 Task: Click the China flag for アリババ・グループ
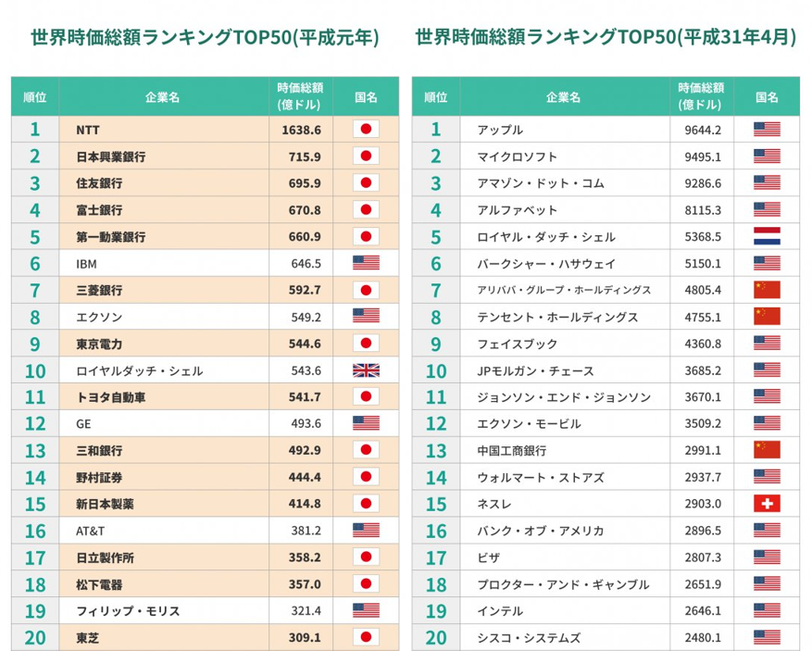tap(767, 290)
